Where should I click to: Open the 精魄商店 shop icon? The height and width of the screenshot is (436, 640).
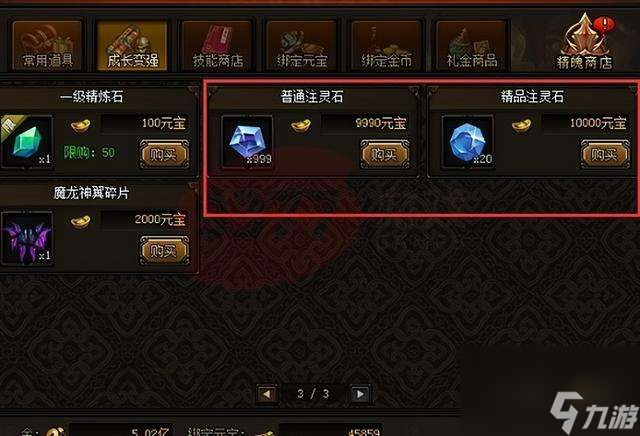pyautogui.click(x=585, y=43)
